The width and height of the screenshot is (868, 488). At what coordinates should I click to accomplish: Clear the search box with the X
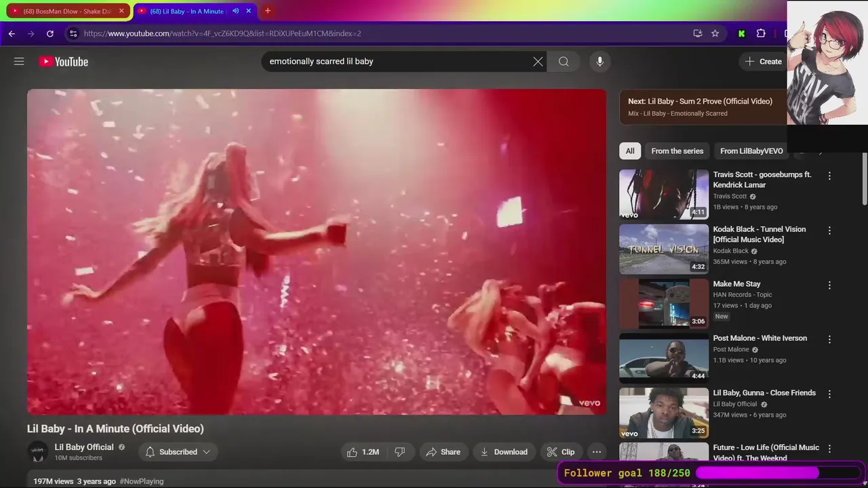click(x=538, y=62)
